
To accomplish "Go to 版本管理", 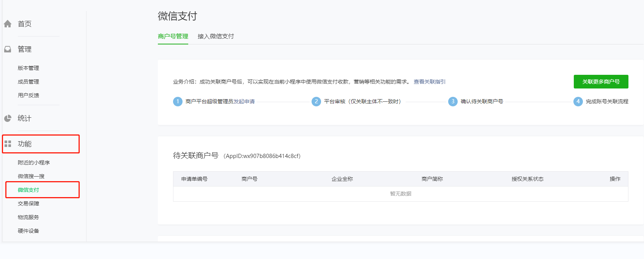I will pyautogui.click(x=28, y=68).
